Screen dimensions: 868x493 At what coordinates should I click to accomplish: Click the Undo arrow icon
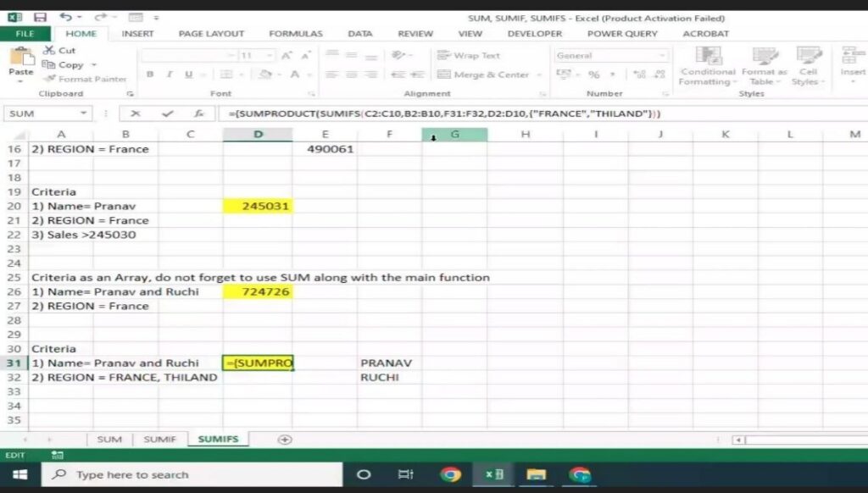(x=66, y=17)
